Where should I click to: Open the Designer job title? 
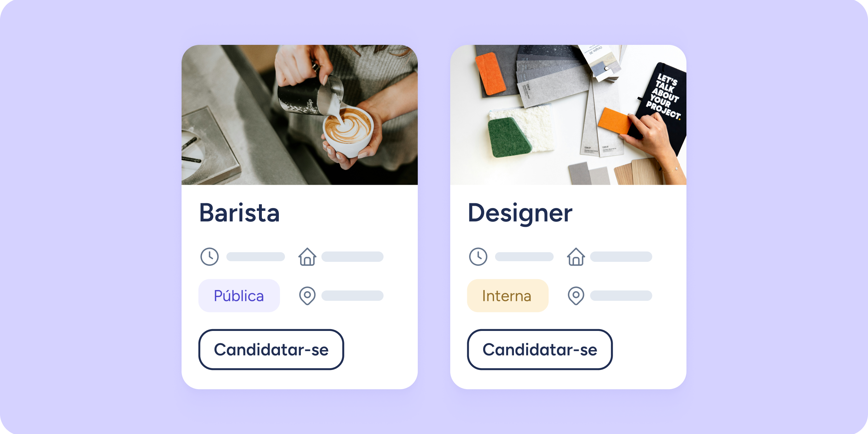520,213
